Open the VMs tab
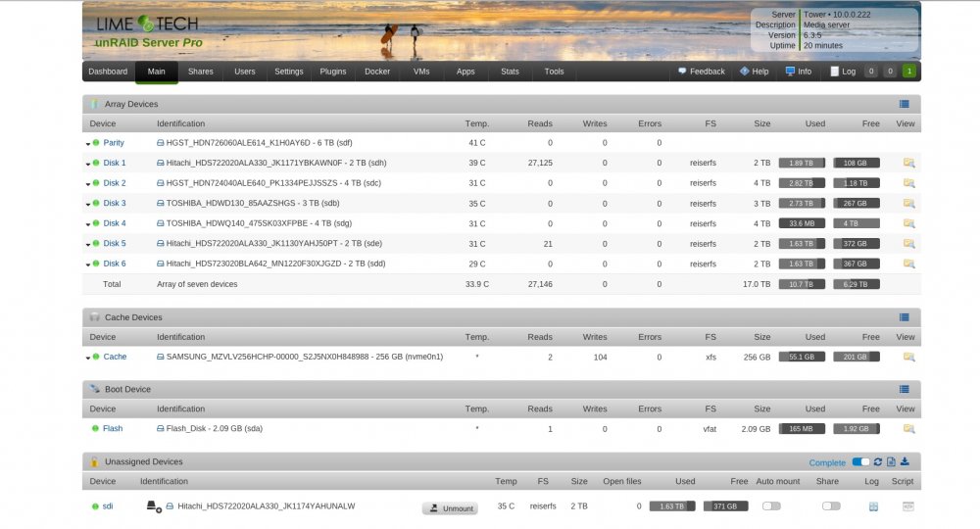Viewport: 980px width, 529px height. [421, 72]
